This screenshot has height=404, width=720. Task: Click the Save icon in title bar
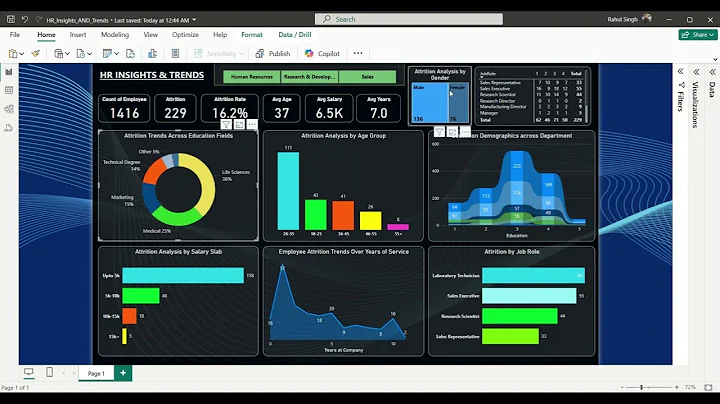tap(11, 19)
